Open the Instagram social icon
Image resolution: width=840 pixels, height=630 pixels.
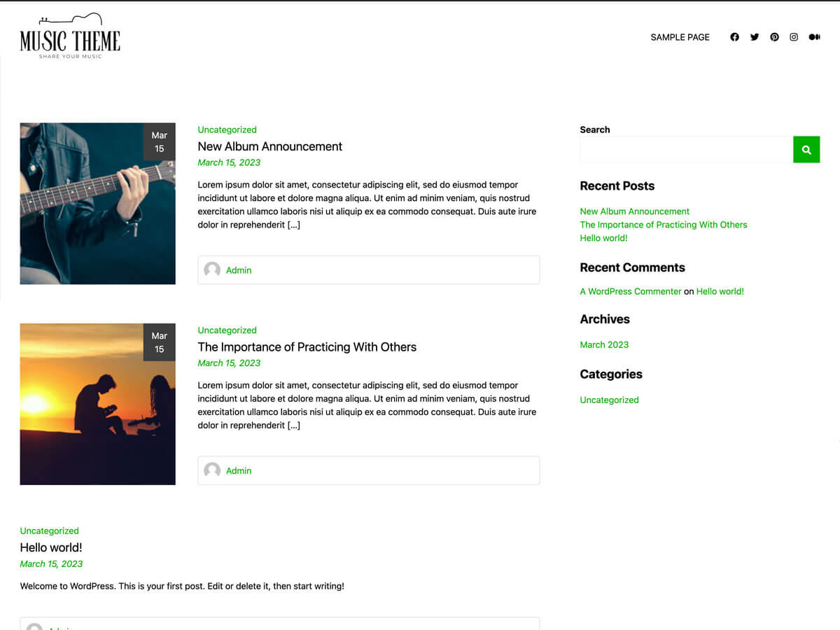pyautogui.click(x=794, y=36)
